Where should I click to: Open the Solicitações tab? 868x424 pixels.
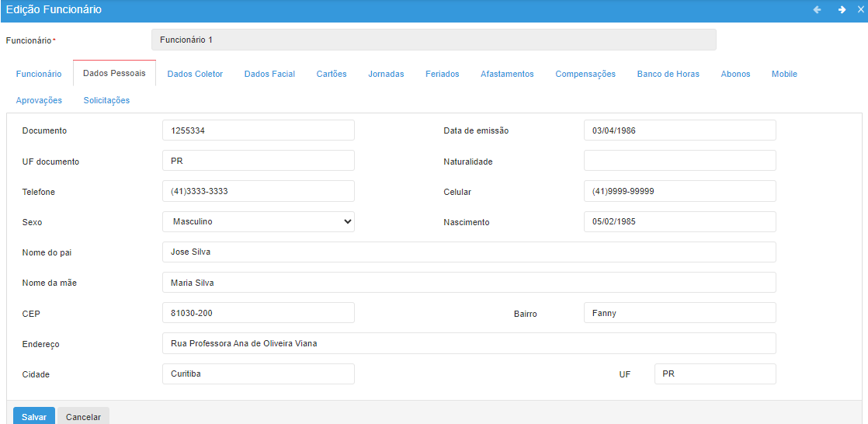pos(106,101)
